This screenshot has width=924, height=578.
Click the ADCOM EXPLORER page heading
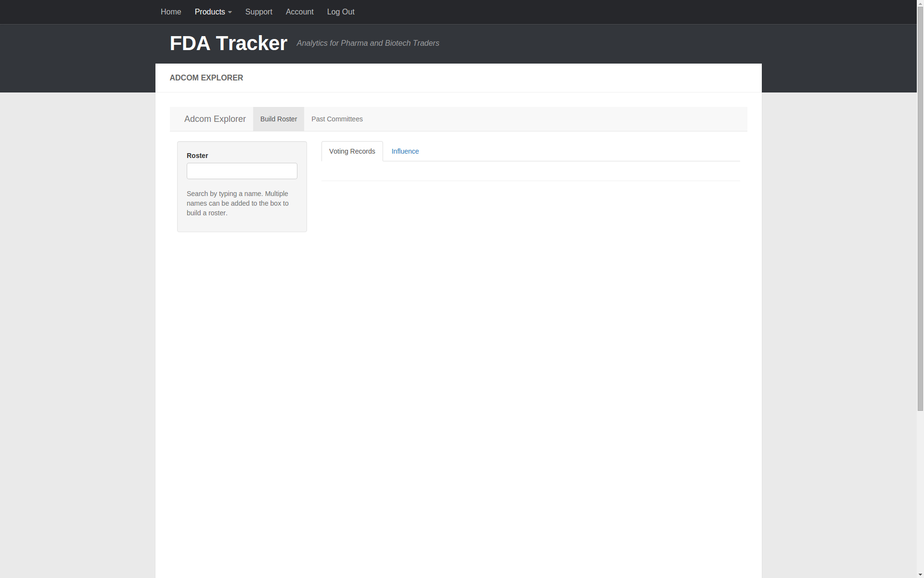point(206,78)
